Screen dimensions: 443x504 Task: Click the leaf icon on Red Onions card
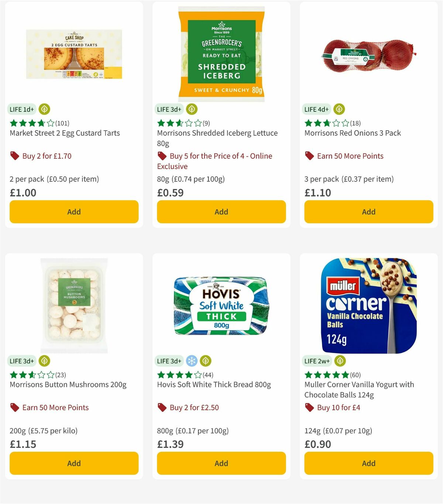point(339,109)
